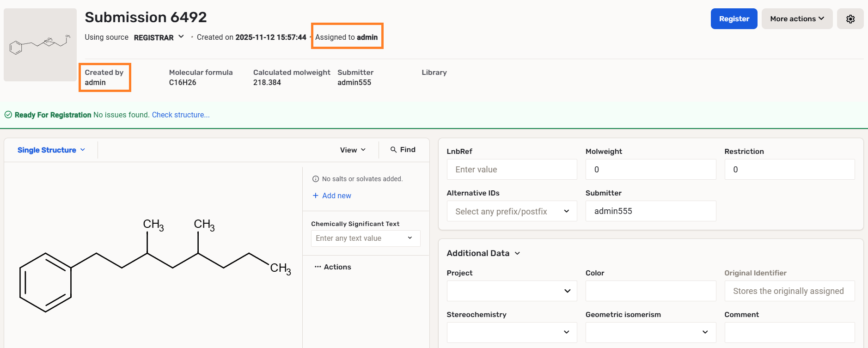Open the settings gear icon

tap(850, 19)
